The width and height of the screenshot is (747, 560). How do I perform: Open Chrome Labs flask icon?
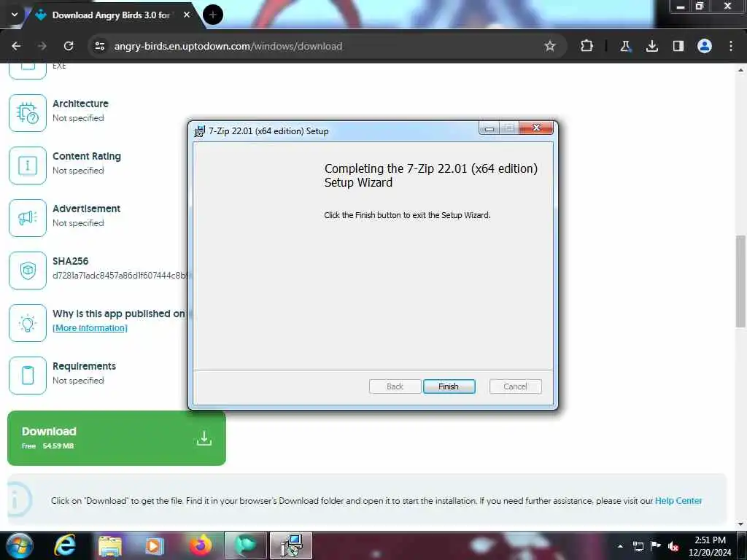625,46
